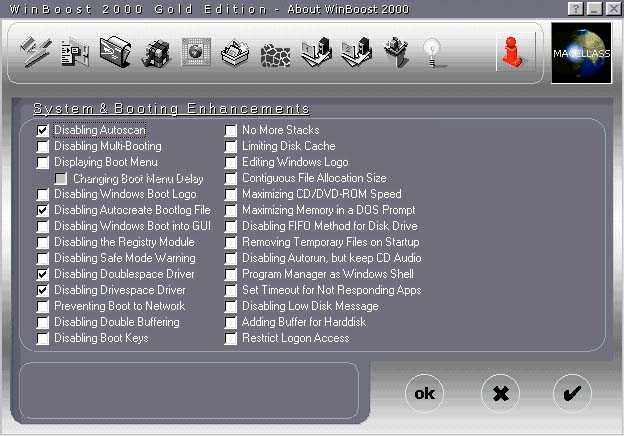Click the stacked blocks toolbar icon
The width and height of the screenshot is (624, 436).
coord(156,53)
